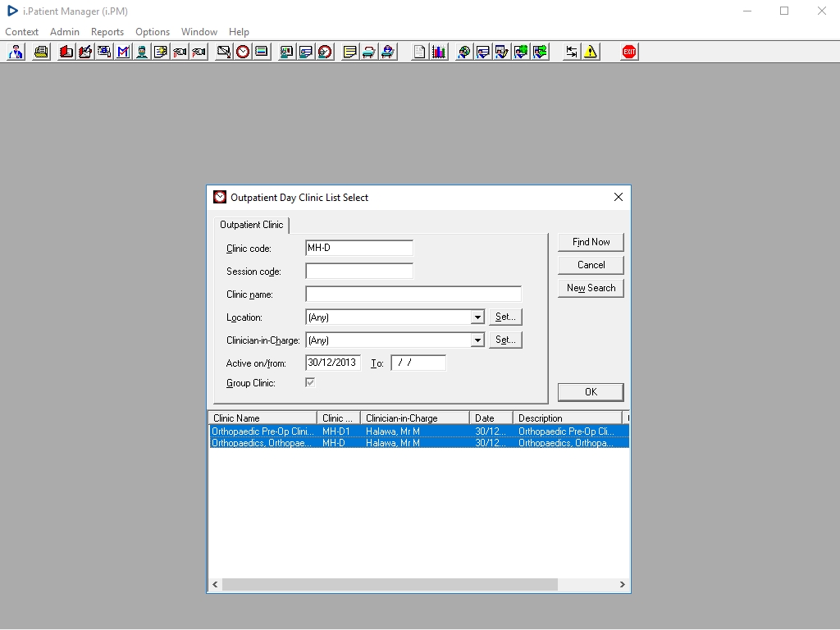Screen dimensions: 840x630
Task: Sort by Description column header
Action: click(568, 418)
